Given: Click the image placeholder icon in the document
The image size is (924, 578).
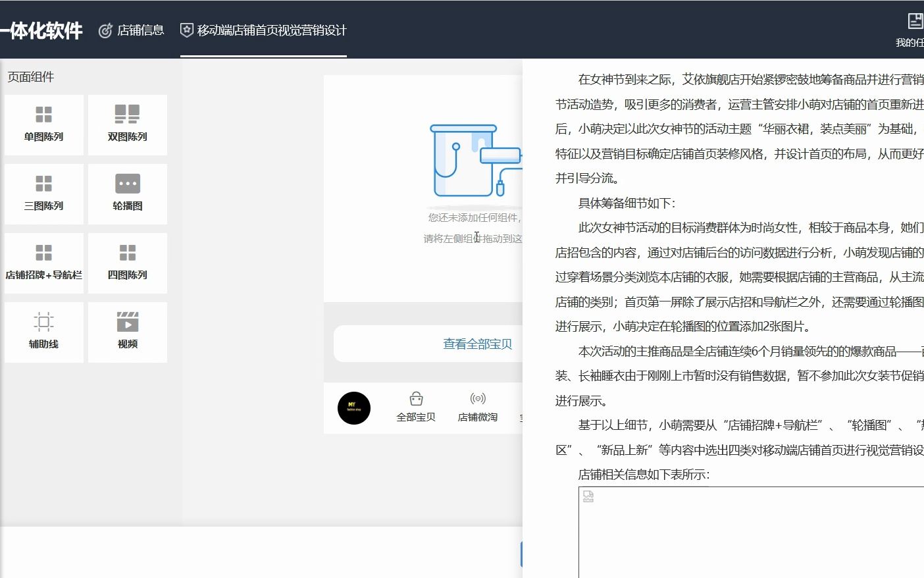Looking at the screenshot, I should tap(588, 496).
